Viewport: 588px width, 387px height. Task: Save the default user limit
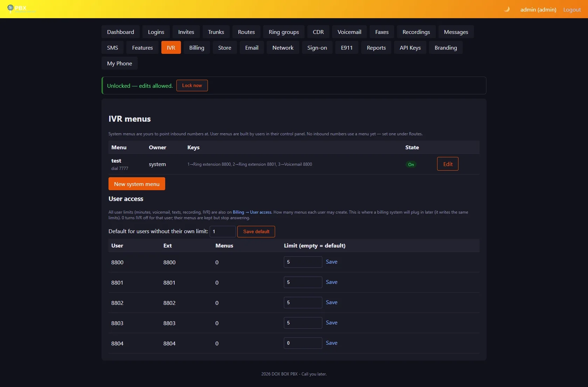(256, 231)
